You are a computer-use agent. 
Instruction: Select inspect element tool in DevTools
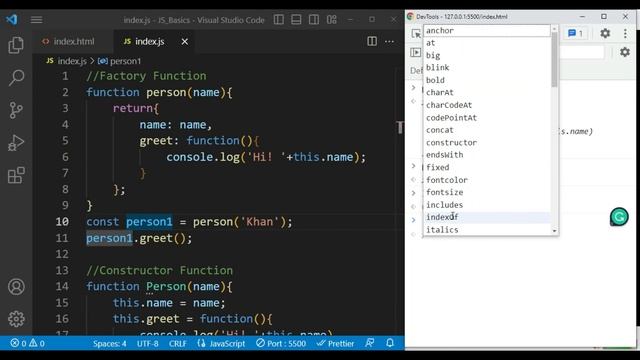tap(416, 33)
